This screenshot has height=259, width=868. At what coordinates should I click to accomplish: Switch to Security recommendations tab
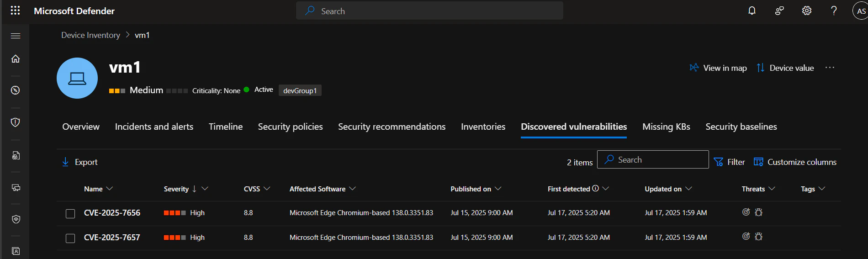[x=392, y=127]
